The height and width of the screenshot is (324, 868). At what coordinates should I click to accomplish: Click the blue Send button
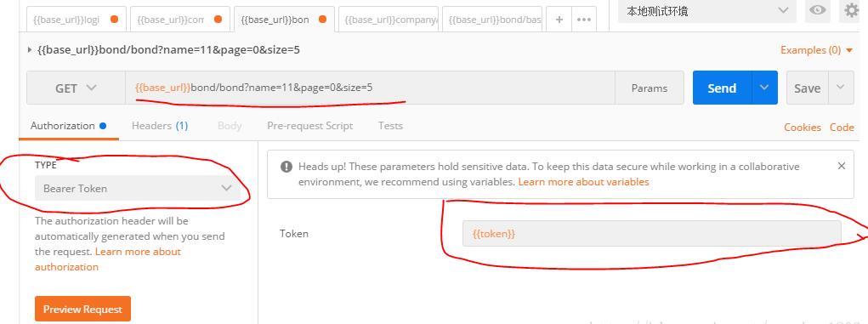pos(722,88)
